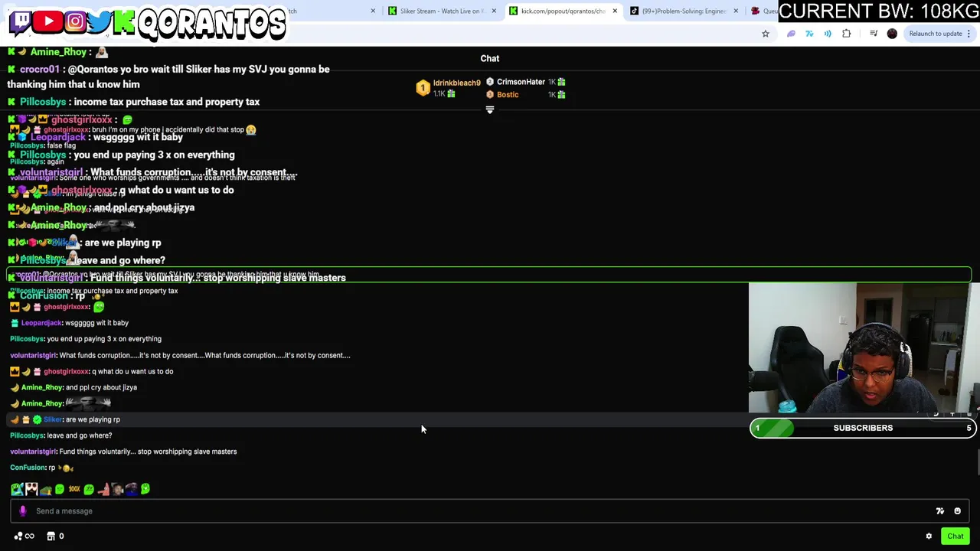
Task: Expand the gift leaderboard below the top gifters
Action: pos(490,110)
